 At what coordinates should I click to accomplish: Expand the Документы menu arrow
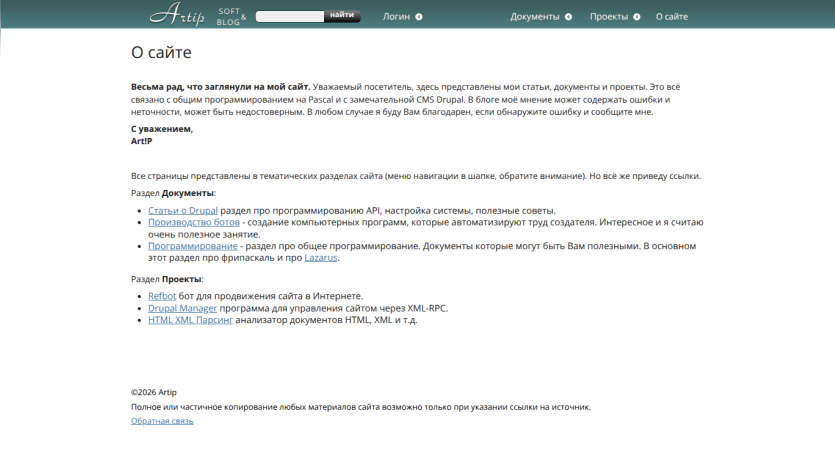[568, 17]
